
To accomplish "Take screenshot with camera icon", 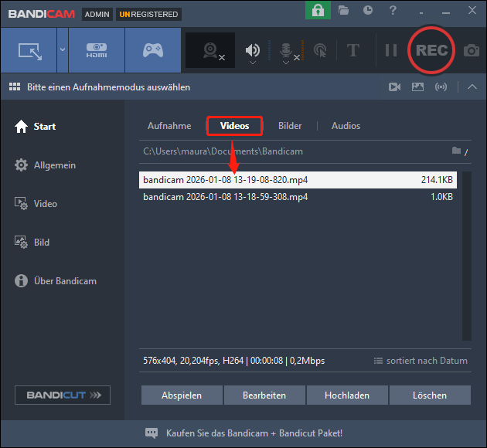I will click(x=472, y=50).
